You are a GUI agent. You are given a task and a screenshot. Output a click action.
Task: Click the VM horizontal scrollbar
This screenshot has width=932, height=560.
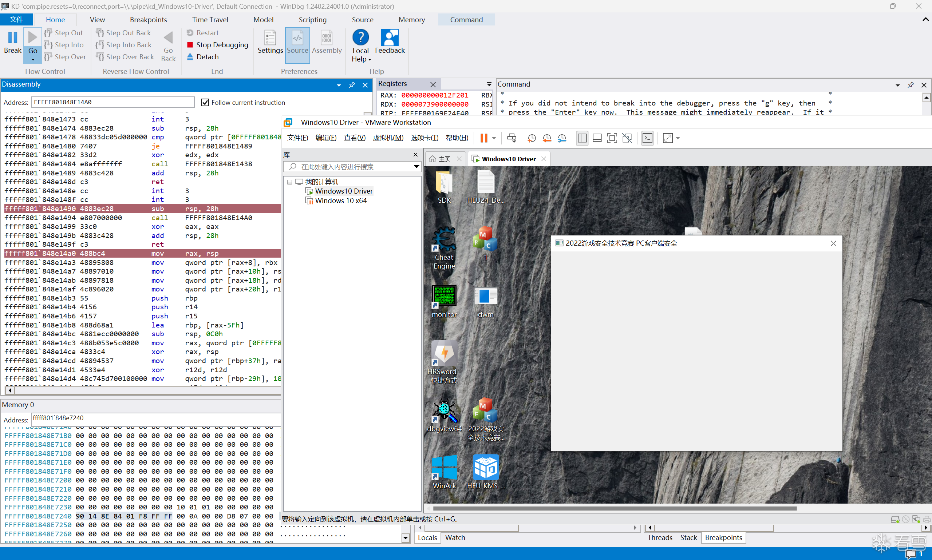coord(615,508)
